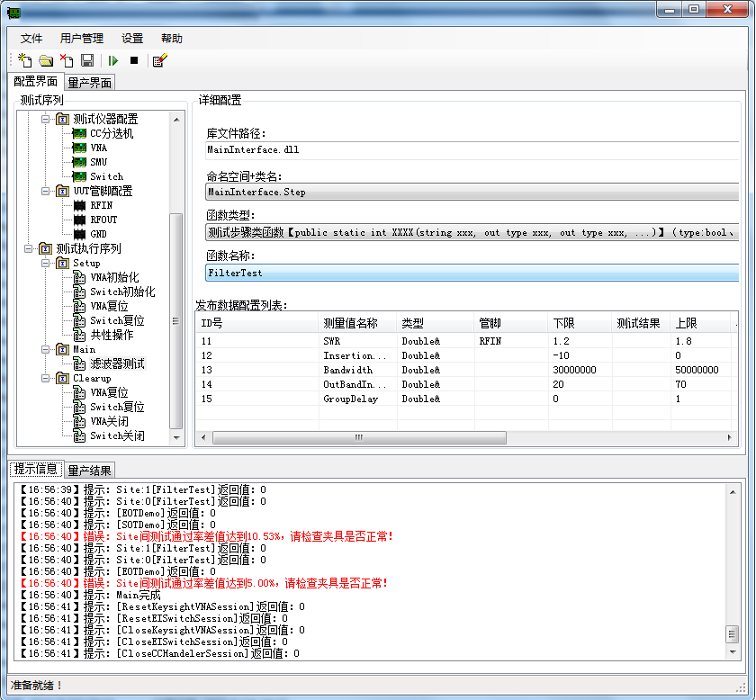Screen dimensions: 756x700
Task: Switch to the 量产结果 tab
Action: (90, 471)
